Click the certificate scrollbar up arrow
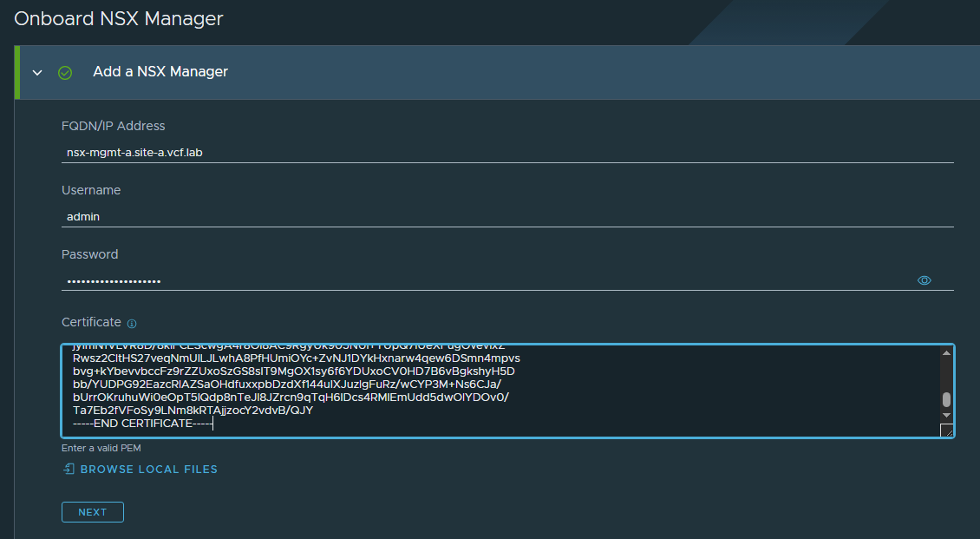This screenshot has width=980, height=539. click(946, 352)
